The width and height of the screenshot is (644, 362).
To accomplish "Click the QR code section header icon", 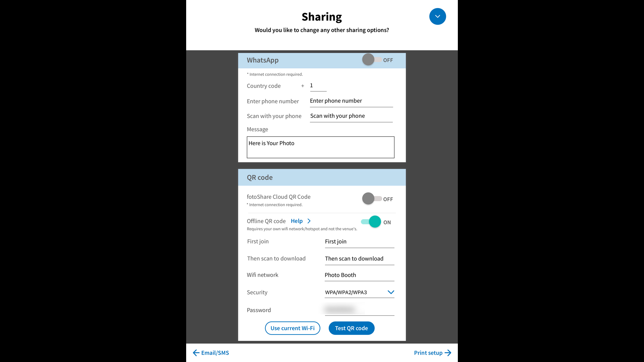I will [260, 177].
